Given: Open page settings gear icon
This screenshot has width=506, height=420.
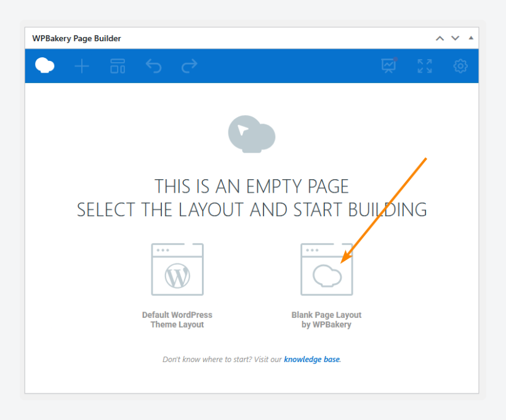Looking at the screenshot, I should point(460,66).
